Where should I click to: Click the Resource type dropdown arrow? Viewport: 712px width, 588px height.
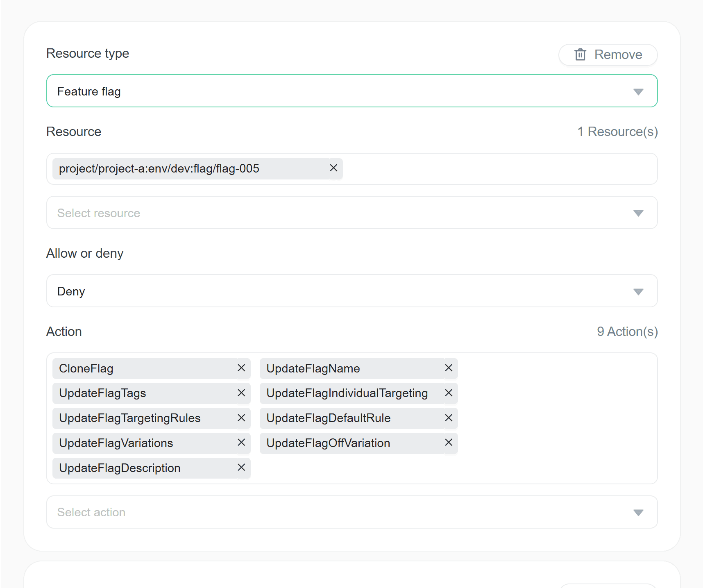tap(638, 91)
